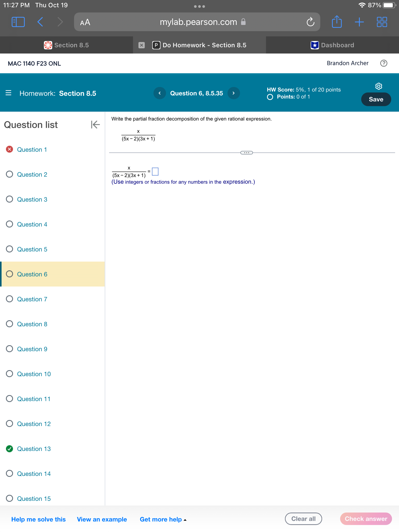Viewport: 399px width, 532px height.
Task: Switch to the Dashboard tab
Action: 332,45
